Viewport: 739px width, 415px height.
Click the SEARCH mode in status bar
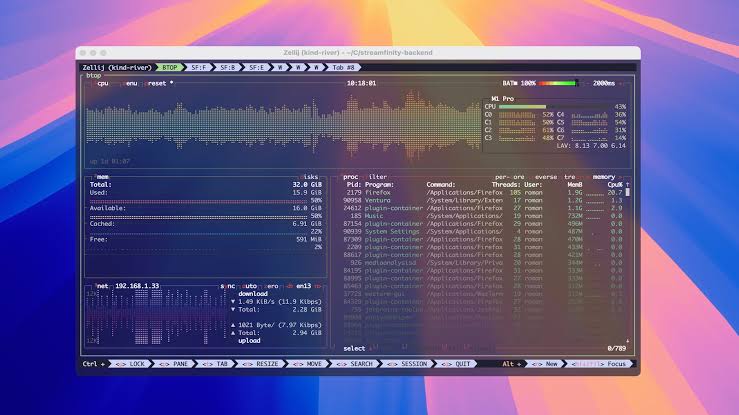[354, 364]
